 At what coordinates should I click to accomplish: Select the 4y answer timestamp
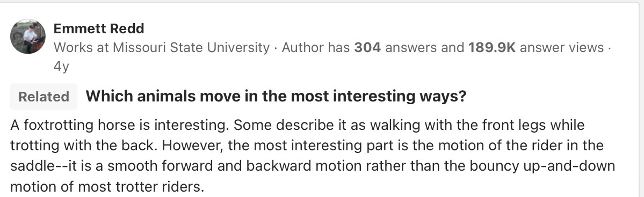point(61,67)
